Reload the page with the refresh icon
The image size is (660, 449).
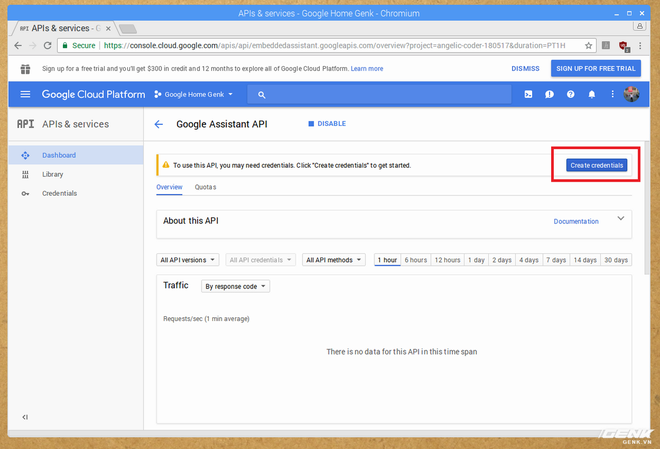[x=48, y=45]
